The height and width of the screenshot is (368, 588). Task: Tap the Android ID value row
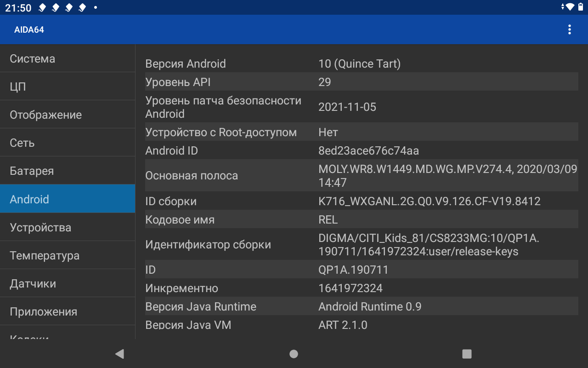coord(361,150)
